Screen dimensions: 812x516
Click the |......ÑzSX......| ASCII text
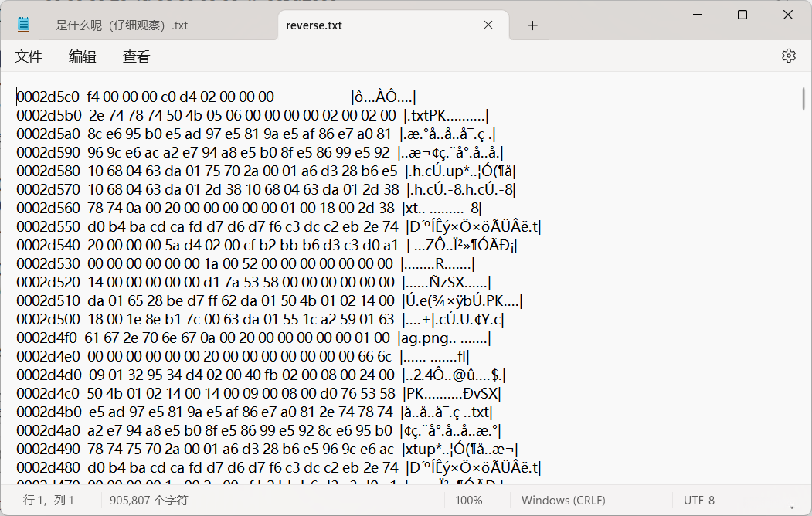[446, 283]
